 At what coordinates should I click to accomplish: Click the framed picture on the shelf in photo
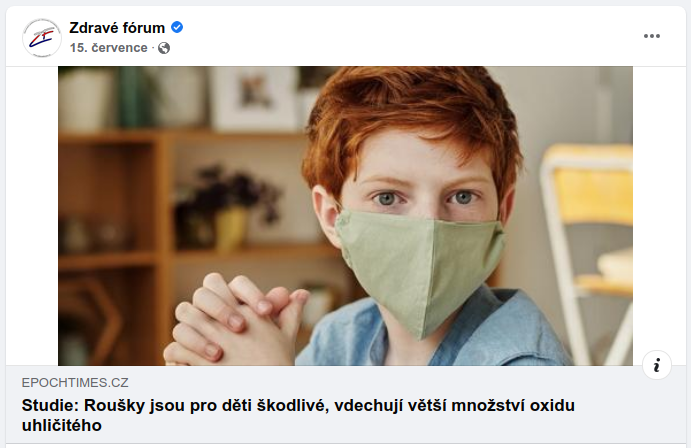[254, 98]
